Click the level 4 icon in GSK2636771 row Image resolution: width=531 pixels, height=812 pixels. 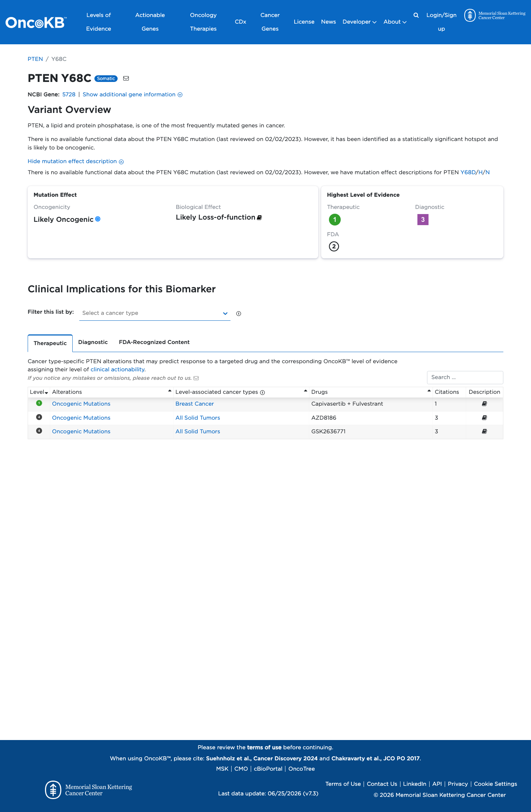[39, 431]
